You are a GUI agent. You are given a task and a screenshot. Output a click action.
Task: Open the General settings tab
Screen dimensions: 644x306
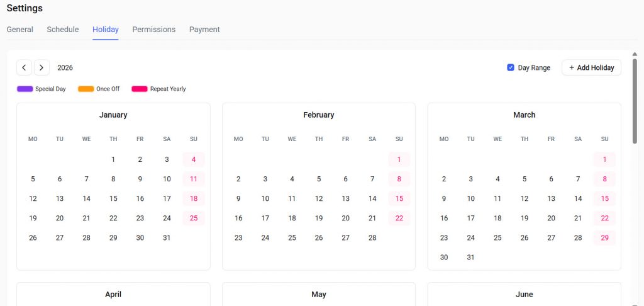[x=20, y=30]
